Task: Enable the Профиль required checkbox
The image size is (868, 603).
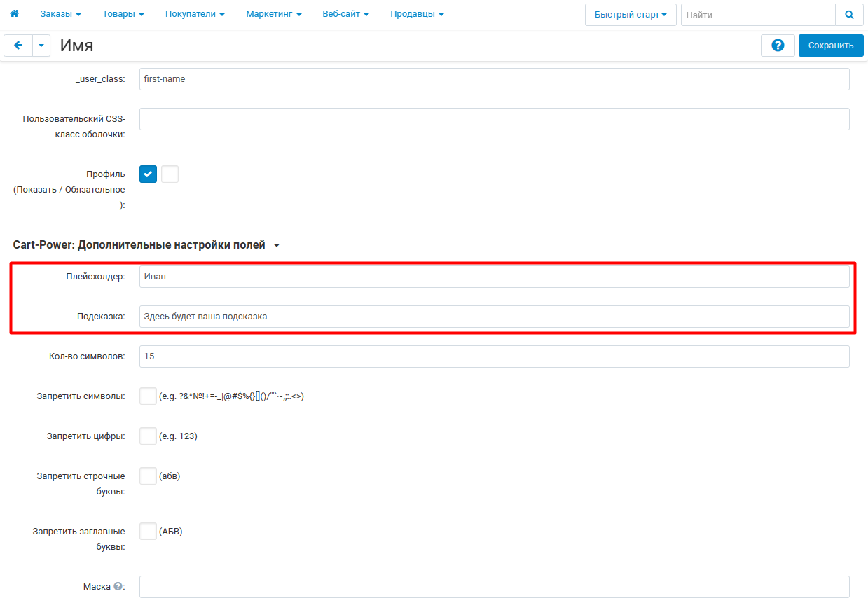Action: pyautogui.click(x=170, y=174)
